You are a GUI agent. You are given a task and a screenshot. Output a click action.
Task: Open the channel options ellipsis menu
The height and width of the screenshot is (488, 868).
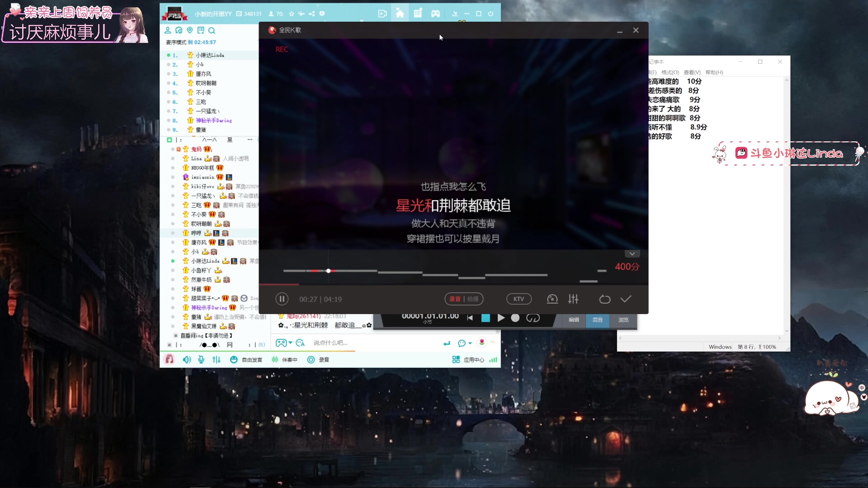(x=250, y=140)
